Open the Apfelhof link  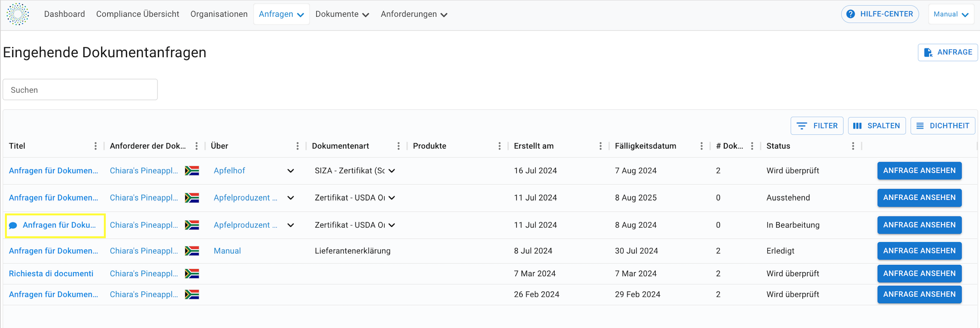tap(229, 171)
